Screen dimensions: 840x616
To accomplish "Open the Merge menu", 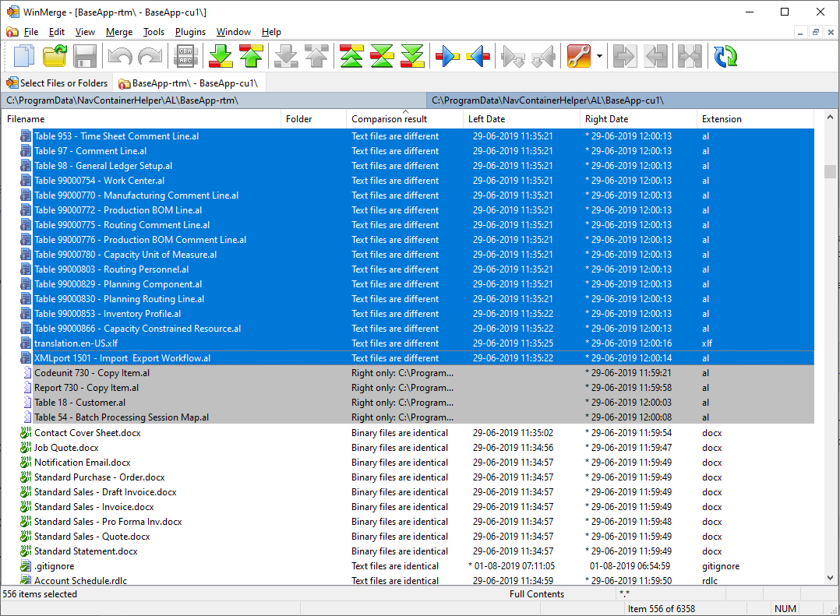I will [118, 32].
